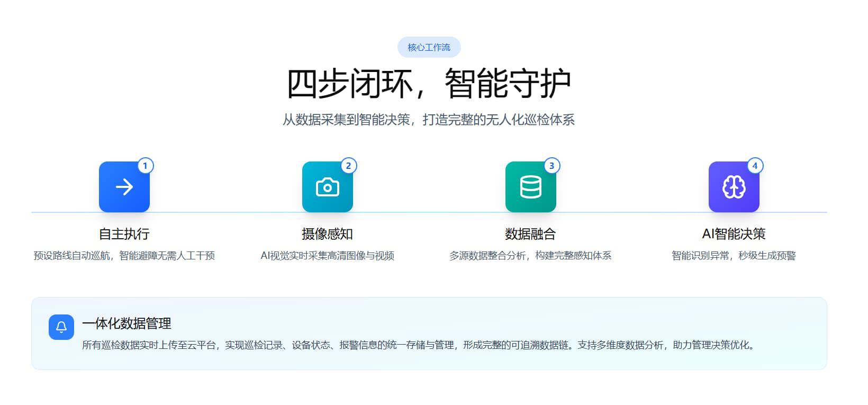Screen dimensions: 868x405
Task: Select the AI智能决策 step title
Action: [x=734, y=234]
